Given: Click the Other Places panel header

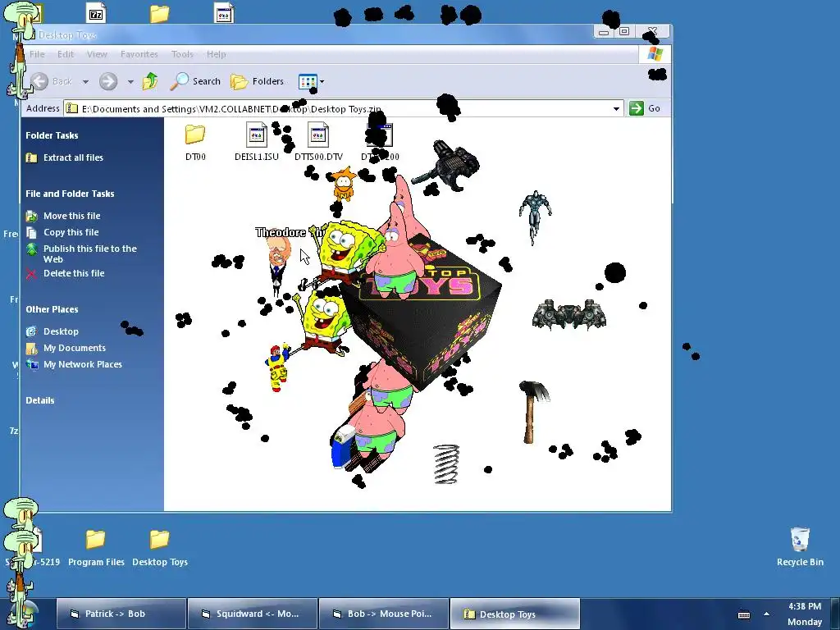Looking at the screenshot, I should [52, 309].
